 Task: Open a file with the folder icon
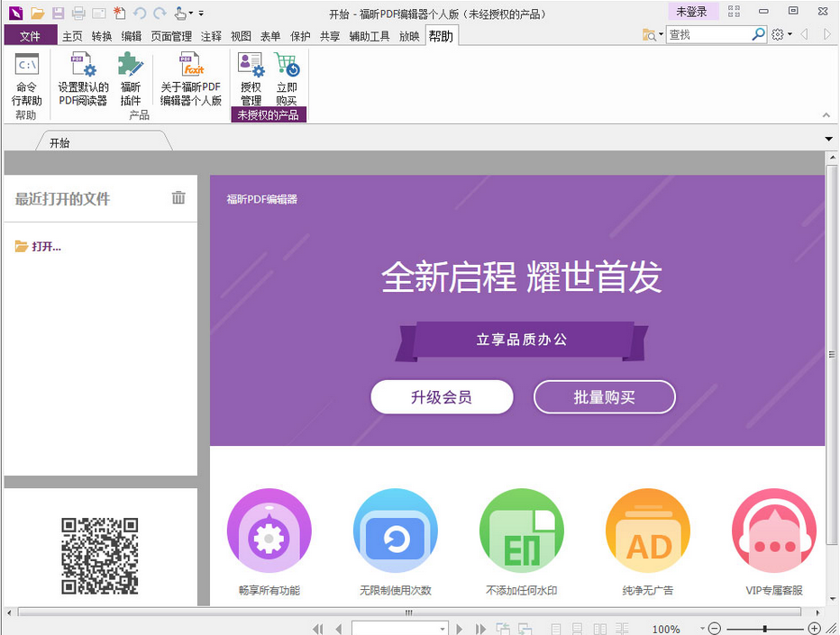(37, 13)
